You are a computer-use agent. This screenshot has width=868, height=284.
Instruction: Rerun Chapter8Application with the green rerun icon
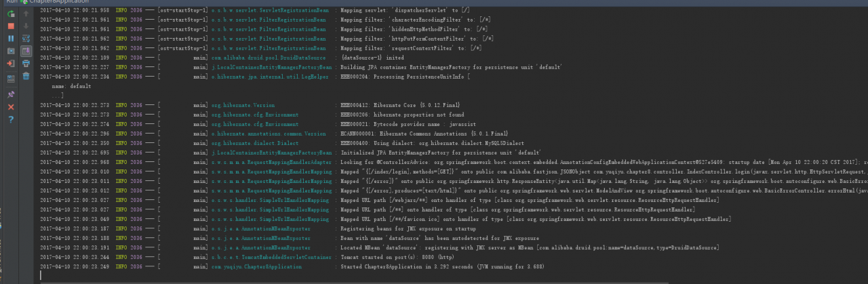[x=11, y=14]
